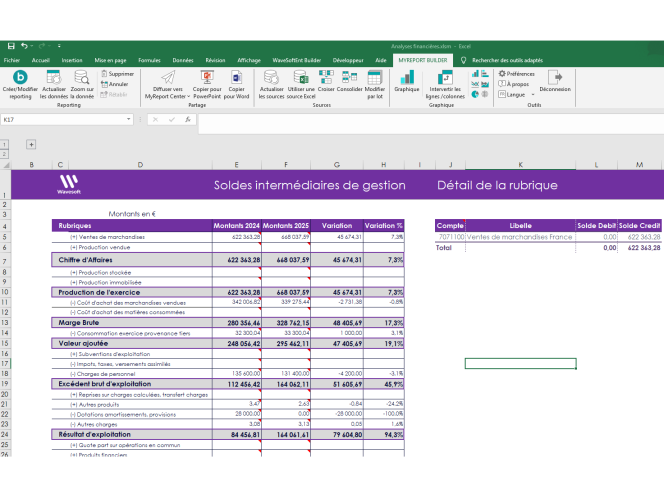The height and width of the screenshot is (480, 664).
Task: Select column D header
Action: (140, 165)
